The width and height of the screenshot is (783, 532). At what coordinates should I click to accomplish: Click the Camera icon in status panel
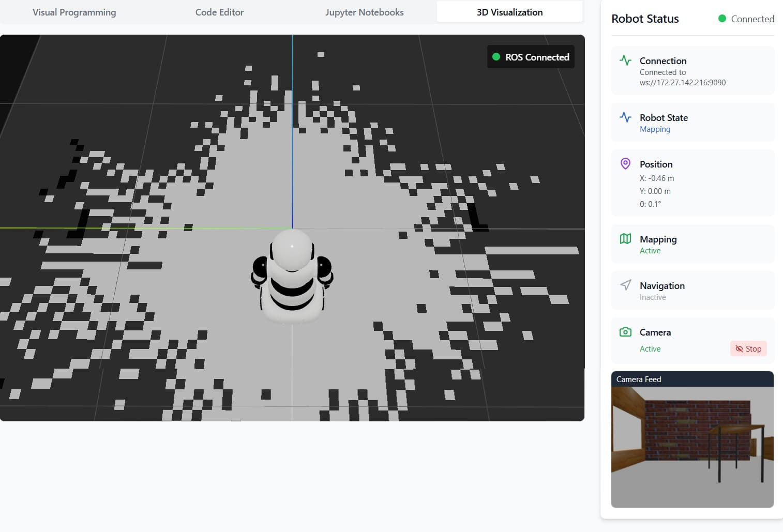[x=625, y=332]
